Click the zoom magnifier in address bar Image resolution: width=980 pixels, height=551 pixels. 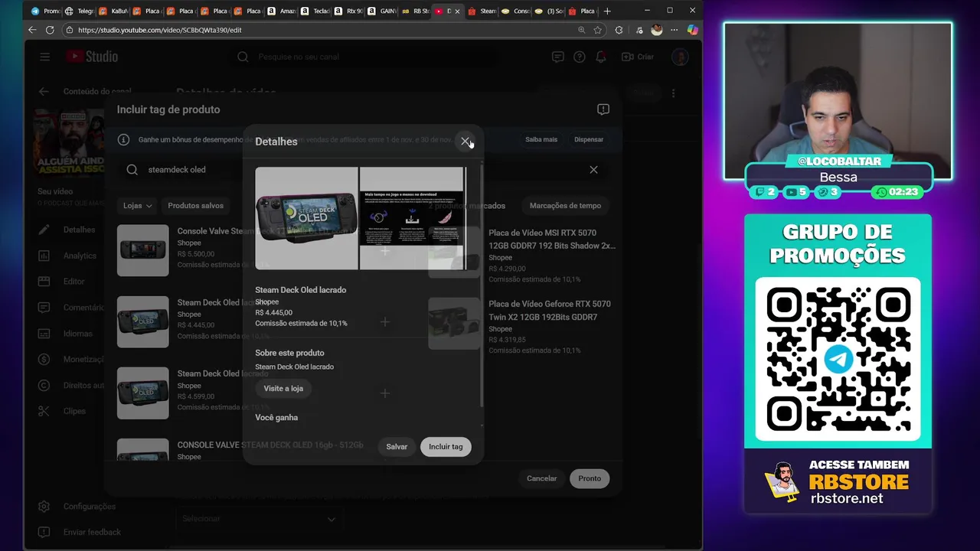tap(582, 30)
